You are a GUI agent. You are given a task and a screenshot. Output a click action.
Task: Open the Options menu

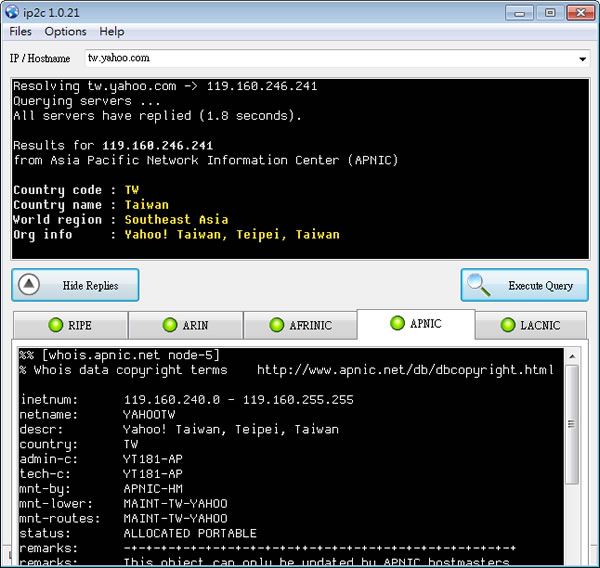coord(65,32)
